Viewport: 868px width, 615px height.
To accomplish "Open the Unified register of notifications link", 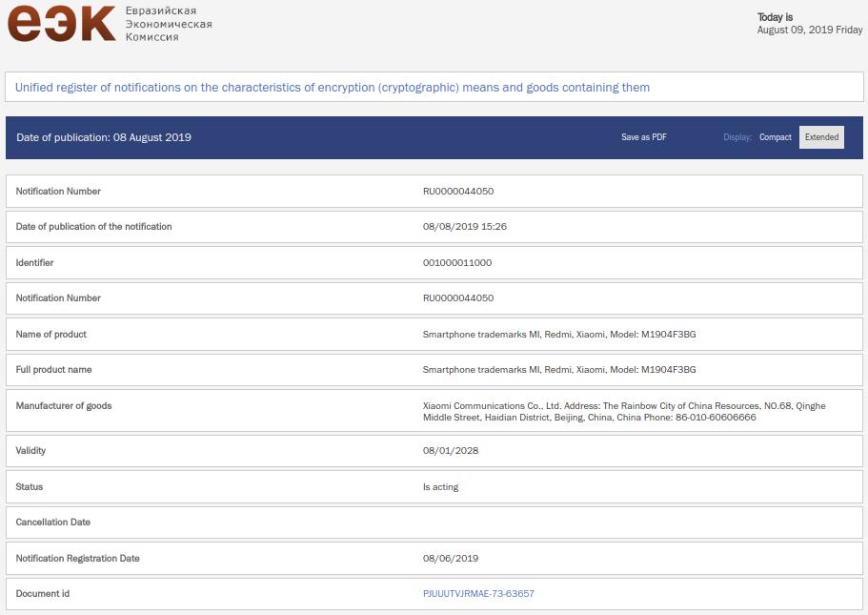I will click(x=333, y=88).
